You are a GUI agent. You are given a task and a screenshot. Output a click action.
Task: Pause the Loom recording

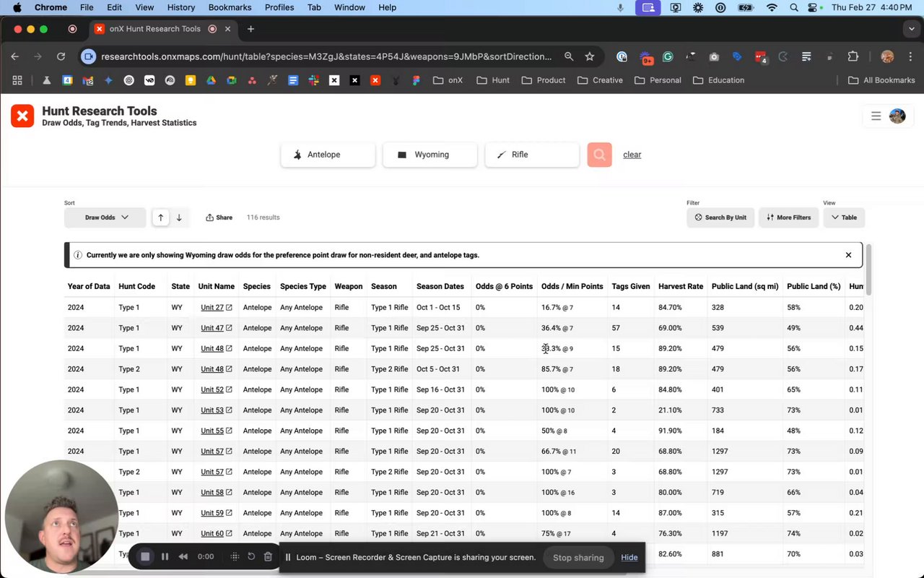tap(165, 556)
